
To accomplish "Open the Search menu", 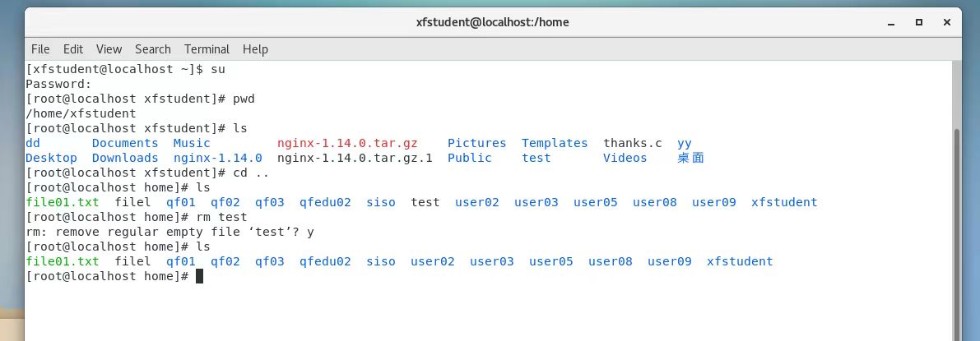I will click(x=153, y=49).
